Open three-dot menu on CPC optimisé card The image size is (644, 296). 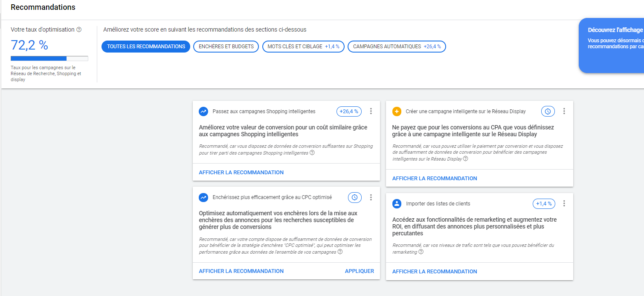point(371,197)
